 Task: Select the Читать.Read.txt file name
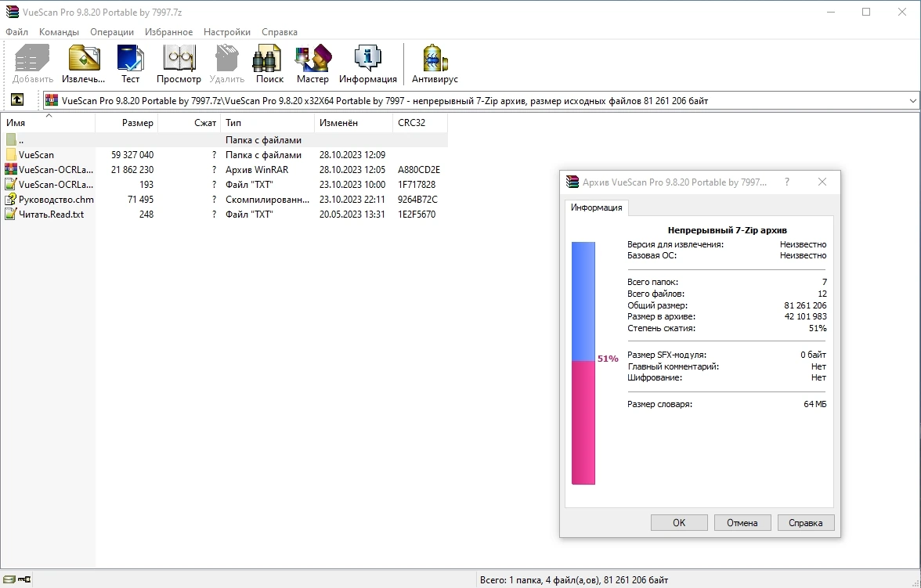coord(52,215)
